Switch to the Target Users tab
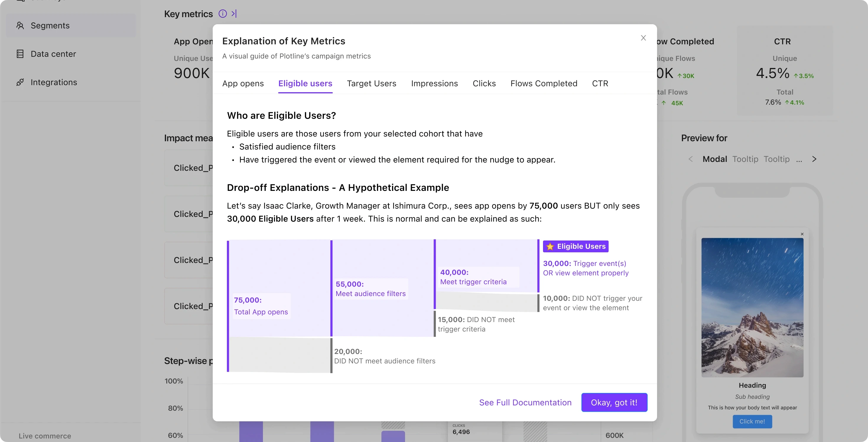The height and width of the screenshot is (442, 868). coord(371,84)
